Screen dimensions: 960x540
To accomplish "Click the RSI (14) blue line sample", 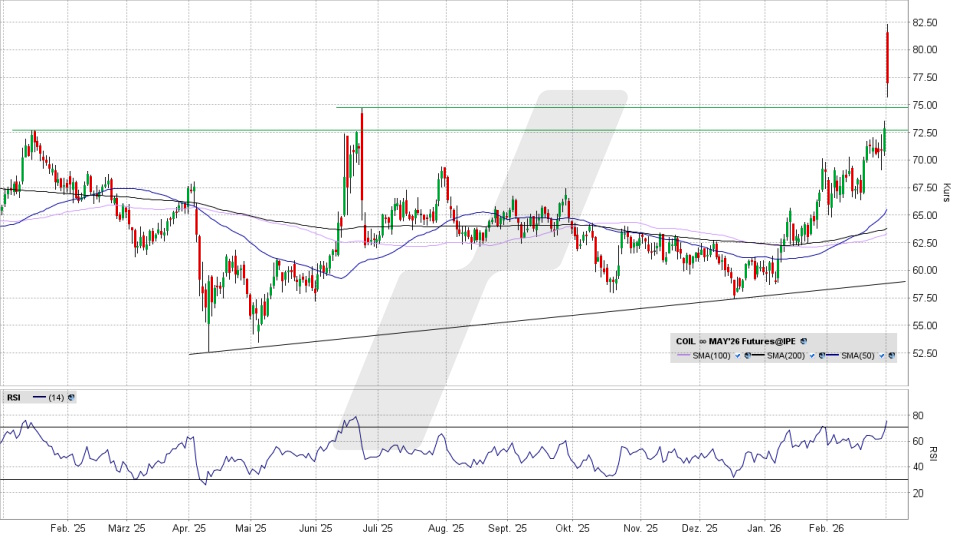I will pyautogui.click(x=39, y=397).
